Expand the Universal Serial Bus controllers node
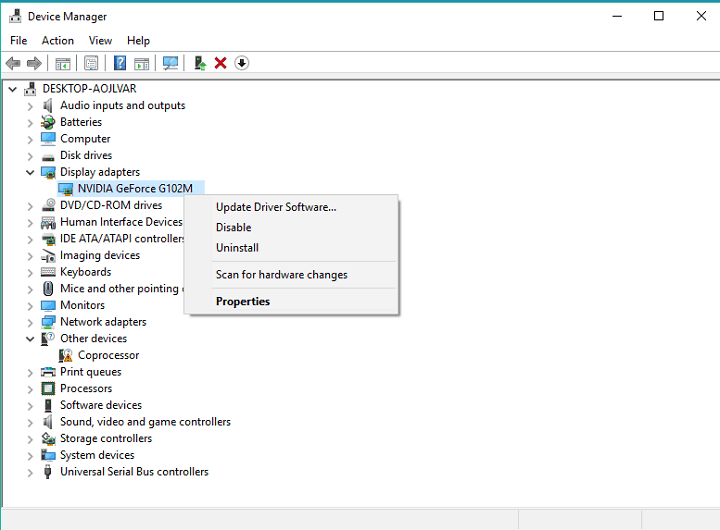Image resolution: width=720 pixels, height=530 pixels. pyautogui.click(x=30, y=472)
